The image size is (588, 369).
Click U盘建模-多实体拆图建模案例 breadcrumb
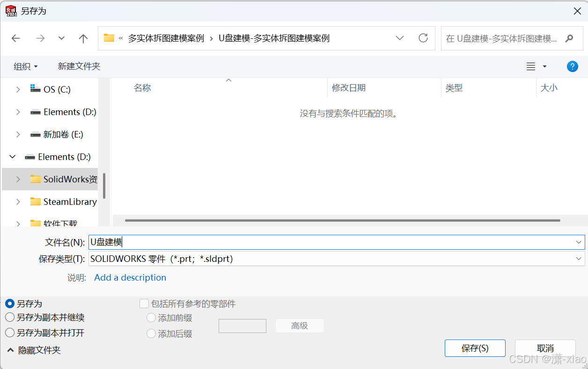pos(274,38)
